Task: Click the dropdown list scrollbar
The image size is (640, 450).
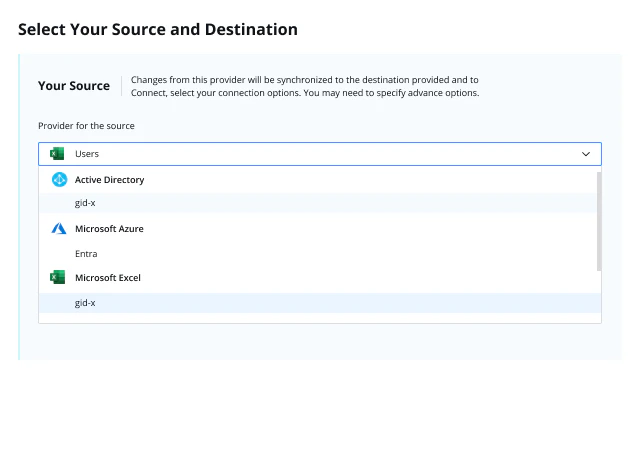Action: [599, 221]
